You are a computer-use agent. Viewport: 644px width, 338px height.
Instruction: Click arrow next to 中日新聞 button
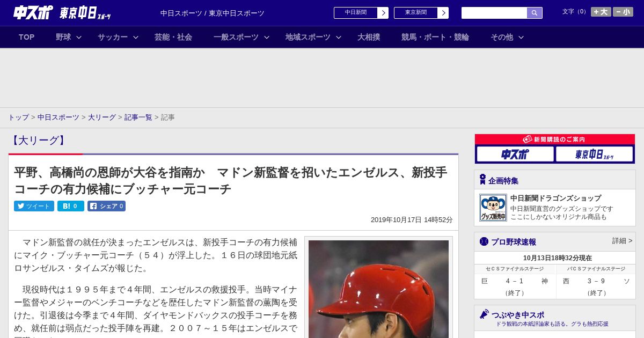(x=383, y=13)
